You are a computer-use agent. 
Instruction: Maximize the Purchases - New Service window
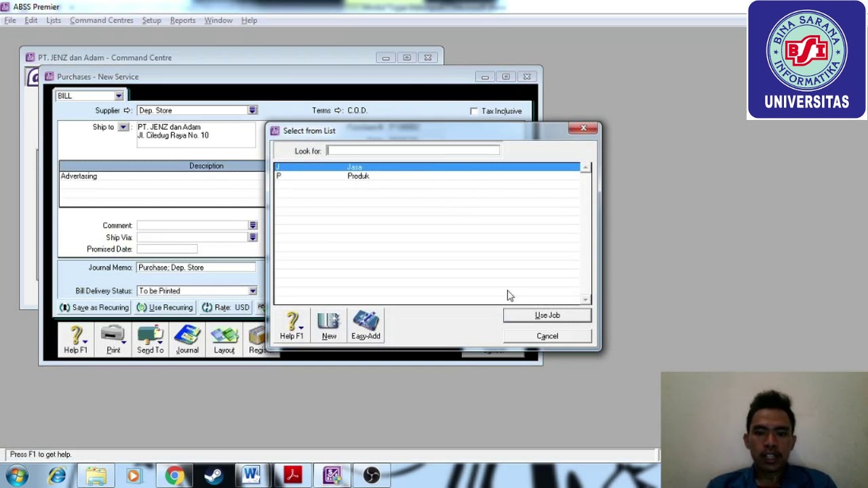(506, 77)
